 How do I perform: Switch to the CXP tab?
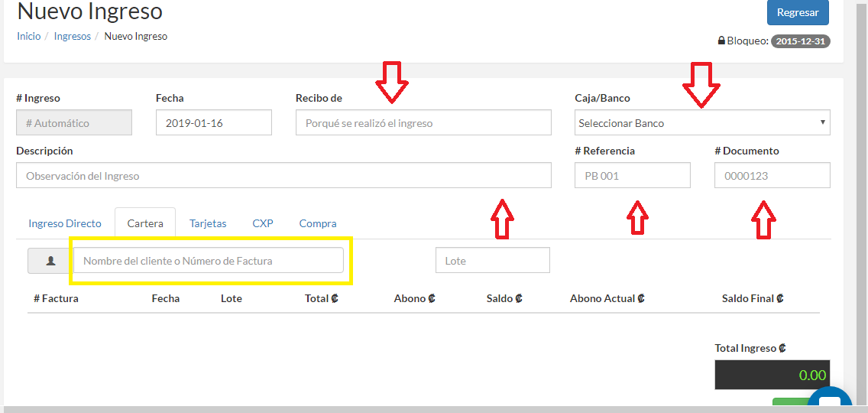[263, 223]
